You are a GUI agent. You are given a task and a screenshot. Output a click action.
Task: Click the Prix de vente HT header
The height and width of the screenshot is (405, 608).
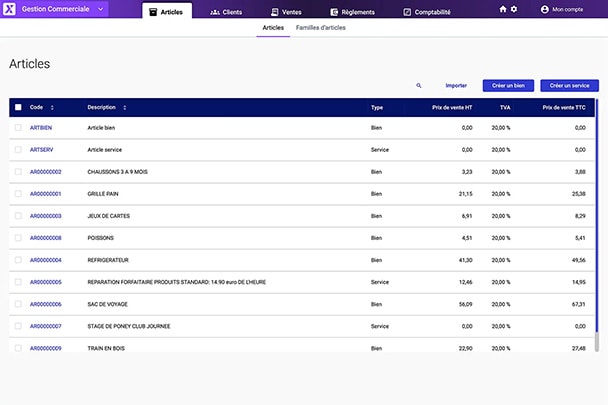(x=452, y=107)
